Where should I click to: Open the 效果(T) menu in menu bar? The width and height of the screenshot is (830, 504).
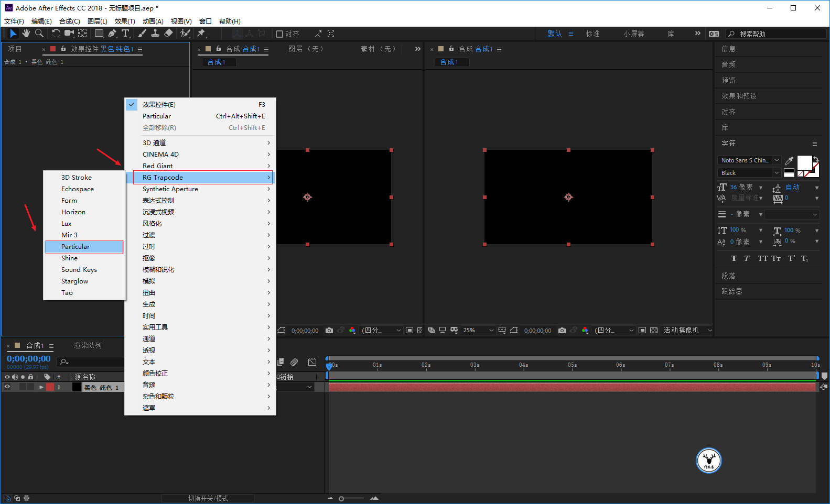tap(125, 21)
